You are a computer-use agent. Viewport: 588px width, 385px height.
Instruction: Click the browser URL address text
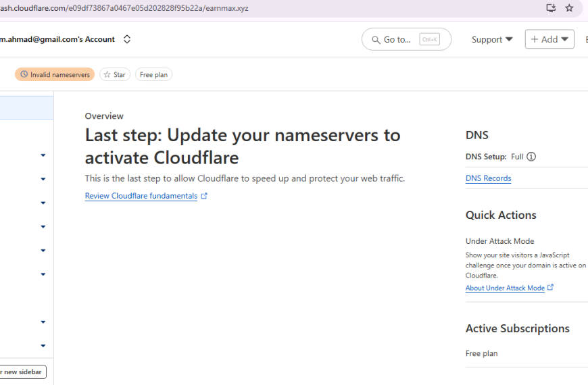click(124, 8)
